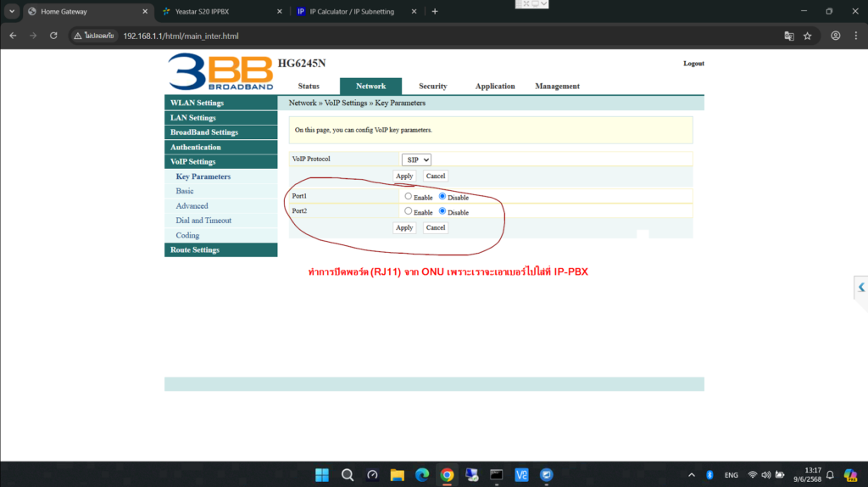Click the 3BB Broadband logo
Viewport: 868px width, 487px height.
(x=220, y=71)
